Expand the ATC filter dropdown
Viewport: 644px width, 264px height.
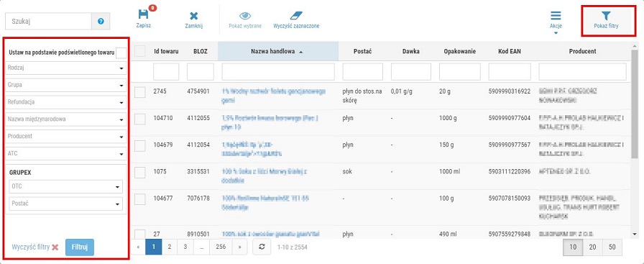65,153
